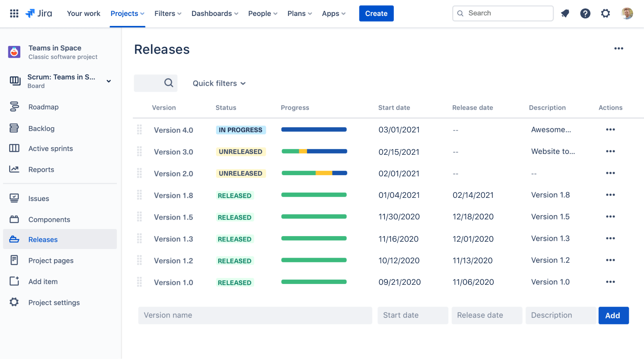Click the Version name input field
644x359 pixels.
[x=255, y=316]
